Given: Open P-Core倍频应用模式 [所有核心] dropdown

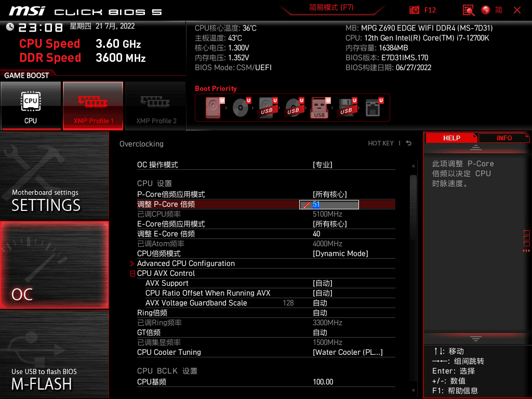Looking at the screenshot, I should click(330, 194).
